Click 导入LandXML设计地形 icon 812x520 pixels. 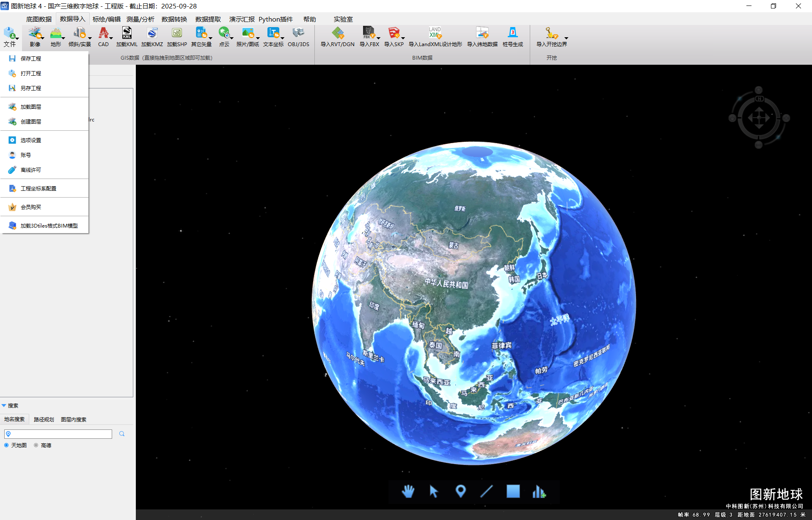pos(435,33)
